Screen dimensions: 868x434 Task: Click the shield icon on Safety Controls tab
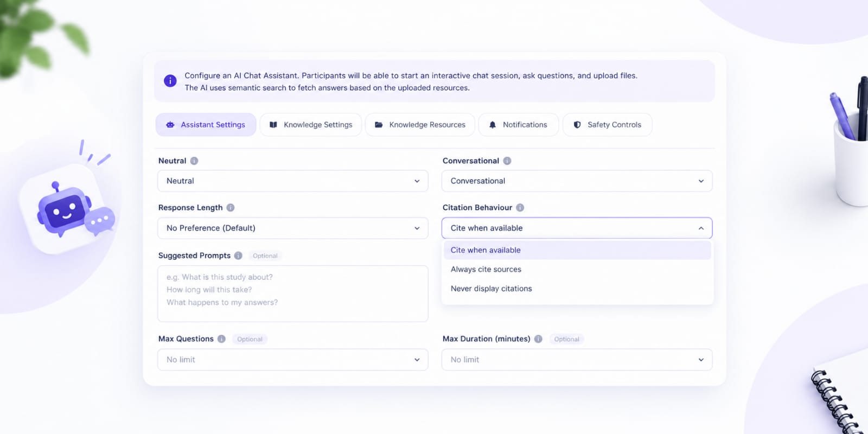point(577,125)
